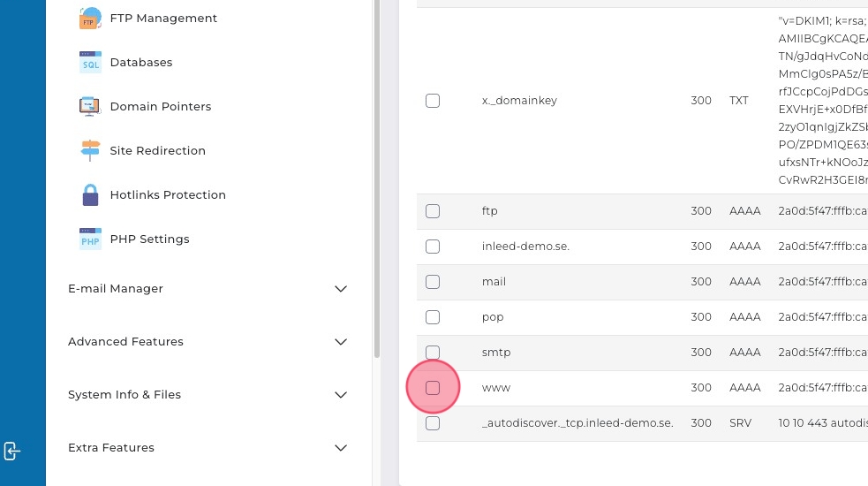
Task: Open the PHP Settings link
Action: tap(149, 239)
